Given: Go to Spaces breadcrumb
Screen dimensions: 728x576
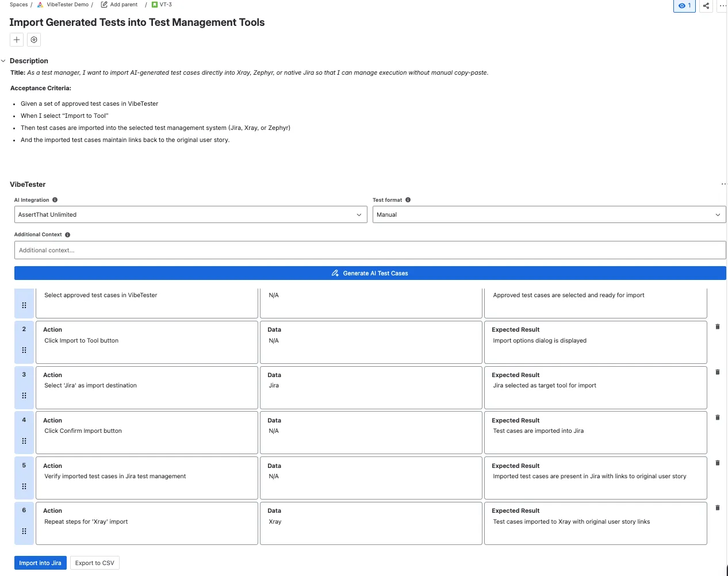Looking at the screenshot, I should click(x=19, y=5).
